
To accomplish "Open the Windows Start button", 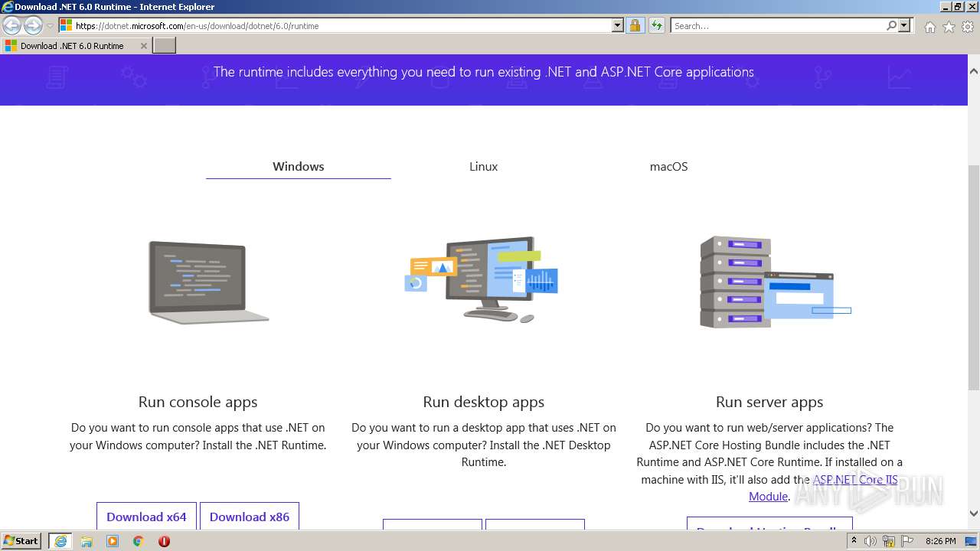I will tap(21, 541).
